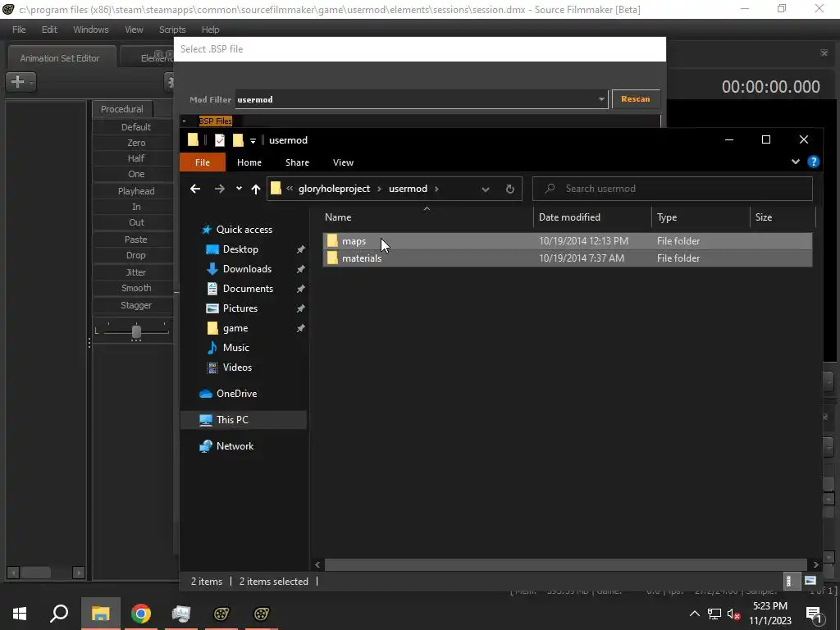Select the materials folder
This screenshot has width=840, height=630.
click(568, 258)
